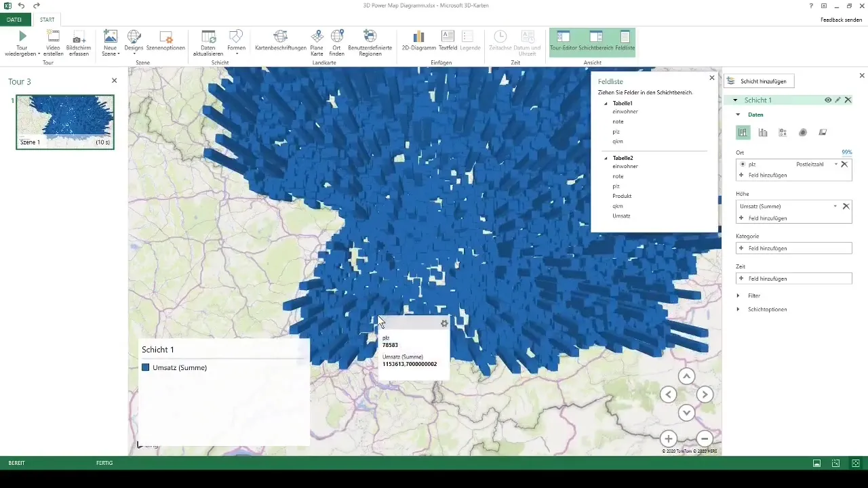868x488 pixels.
Task: Zoom in with plus button
Action: [668, 438]
